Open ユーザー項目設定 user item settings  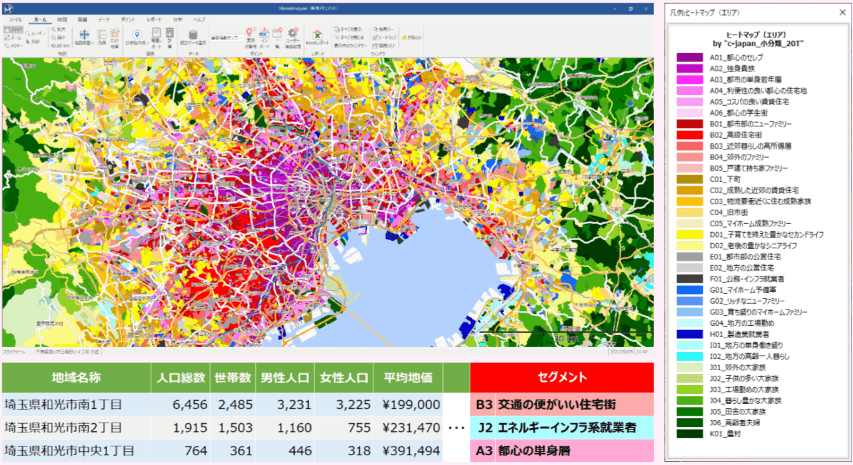(x=293, y=38)
